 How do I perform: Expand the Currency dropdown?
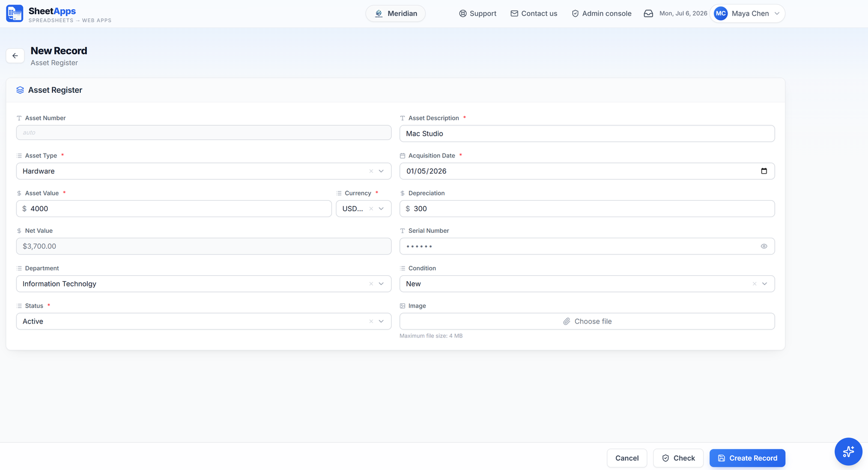pyautogui.click(x=381, y=208)
